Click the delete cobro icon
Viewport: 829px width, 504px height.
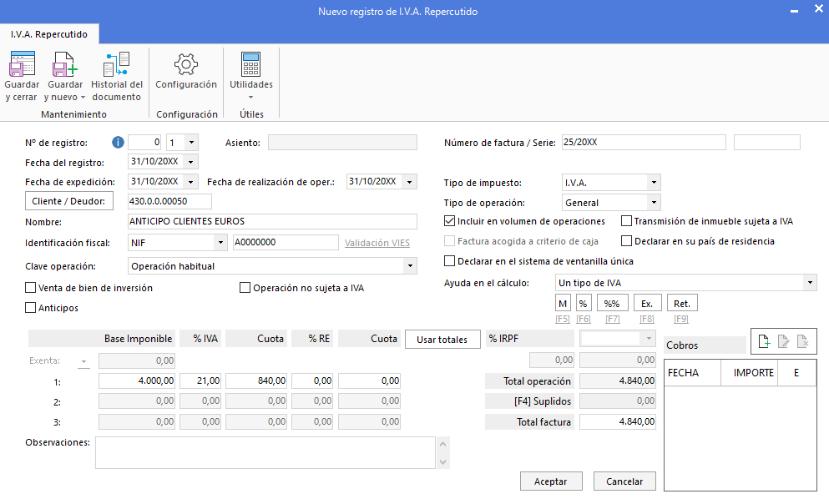(x=802, y=342)
